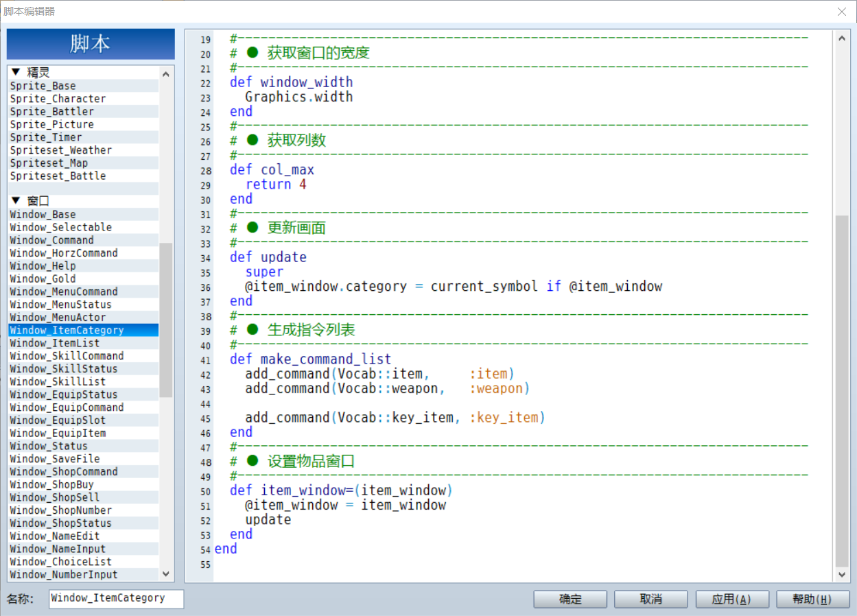Open help with the 帮助(H) button
The height and width of the screenshot is (616, 857).
click(813, 599)
